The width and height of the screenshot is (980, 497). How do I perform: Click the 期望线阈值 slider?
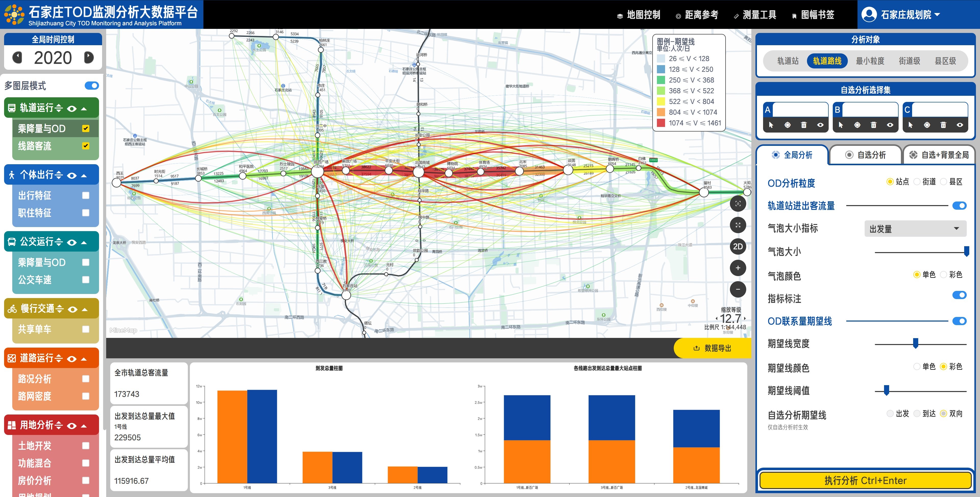921,391
